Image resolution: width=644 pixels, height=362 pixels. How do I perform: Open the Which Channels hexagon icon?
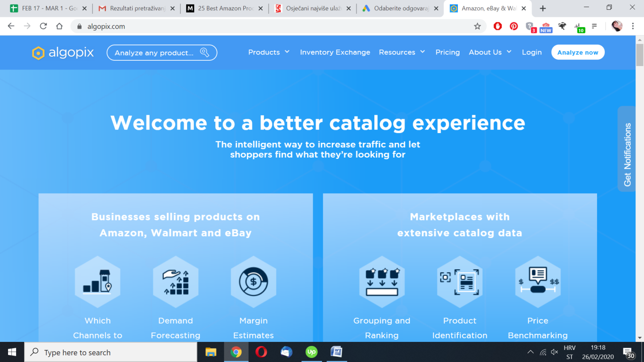[98, 282]
